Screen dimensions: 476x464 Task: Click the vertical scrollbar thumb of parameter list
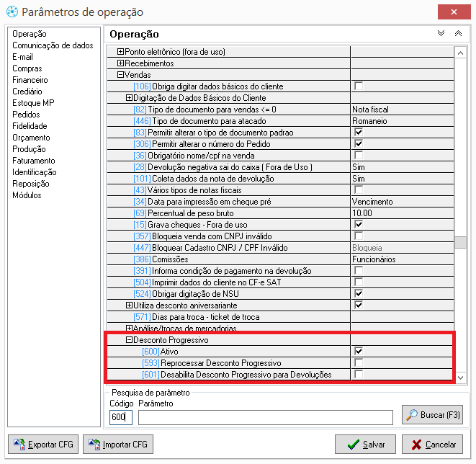[459, 242]
